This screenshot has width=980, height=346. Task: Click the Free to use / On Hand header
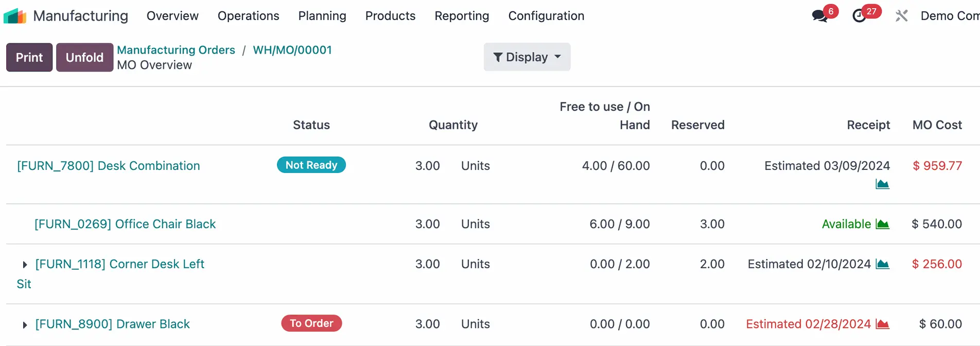pyautogui.click(x=605, y=116)
